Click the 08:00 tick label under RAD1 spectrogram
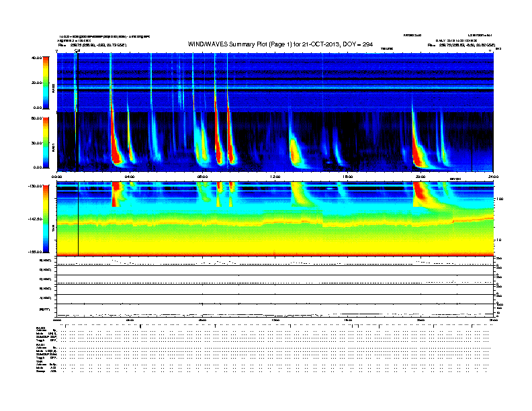532x411 pixels. (202, 177)
